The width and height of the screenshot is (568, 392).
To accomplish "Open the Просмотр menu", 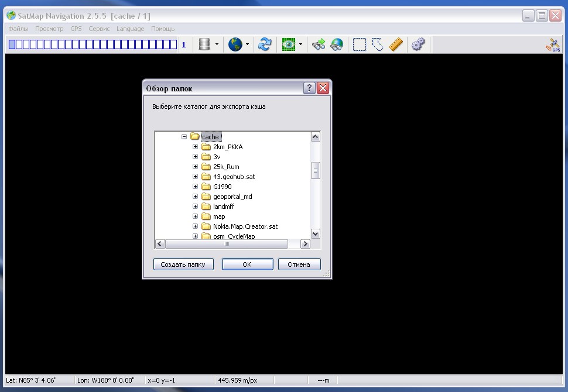I will tap(49, 29).
